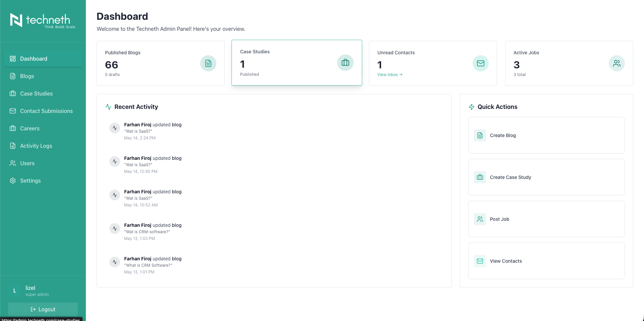This screenshot has height=321, width=644.
Task: Click the View Contacts envelope icon
Action: [x=480, y=261]
